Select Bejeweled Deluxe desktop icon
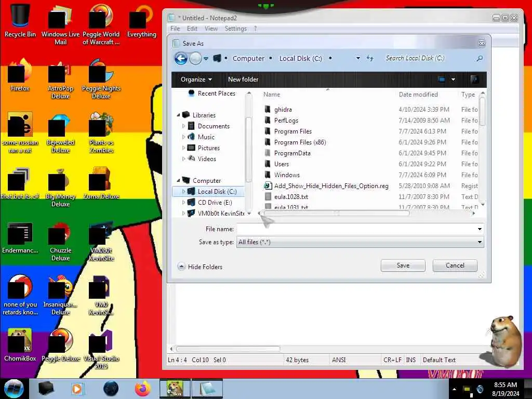 (x=60, y=132)
